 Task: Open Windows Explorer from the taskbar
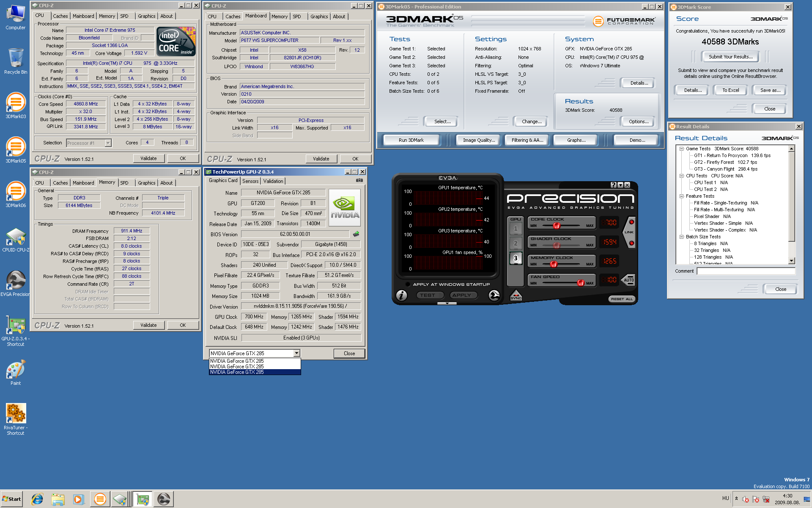[x=58, y=500]
